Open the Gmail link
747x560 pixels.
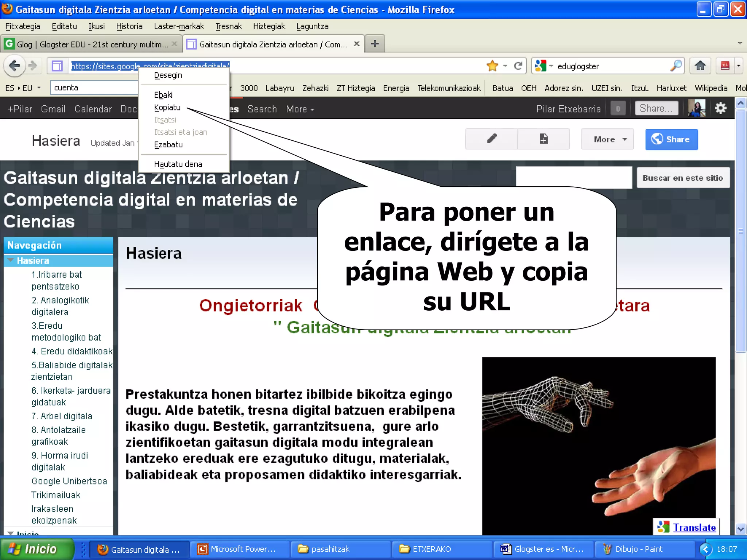(x=53, y=109)
